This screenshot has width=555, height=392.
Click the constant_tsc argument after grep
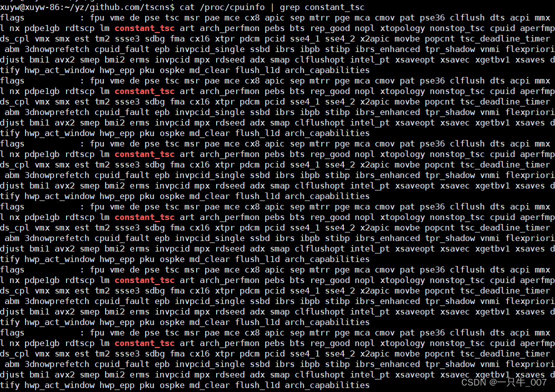(x=334, y=7)
